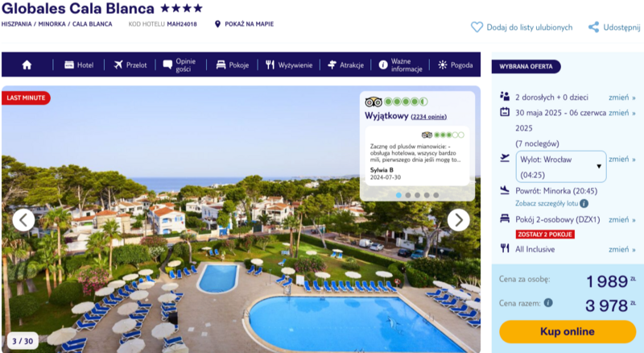Click the Sylwia B review card
Screen dimensions: 644x353
click(417, 156)
